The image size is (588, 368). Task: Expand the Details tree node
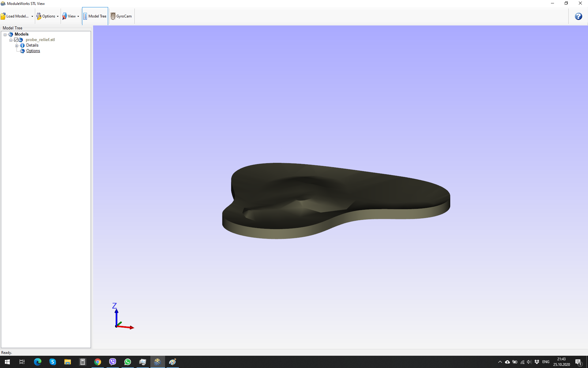point(17,45)
